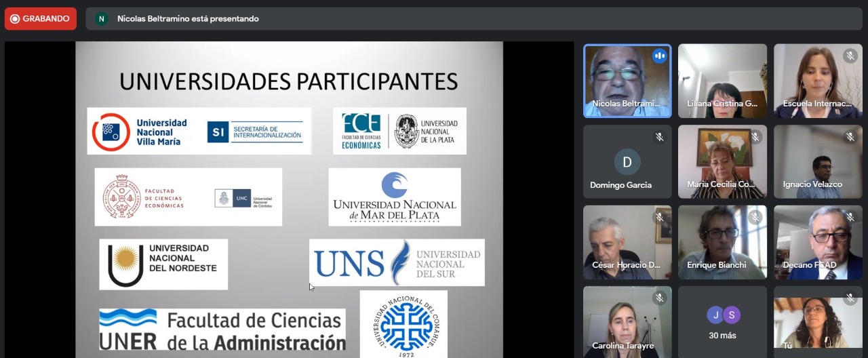This screenshot has width=868, height=358.
Task: Click the GRABANDO recording indicator
Action: 41,19
